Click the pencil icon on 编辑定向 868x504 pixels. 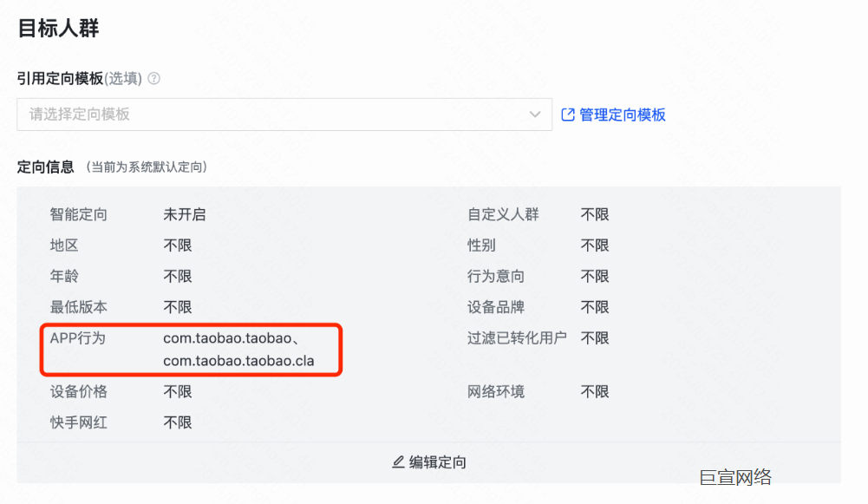(x=397, y=462)
